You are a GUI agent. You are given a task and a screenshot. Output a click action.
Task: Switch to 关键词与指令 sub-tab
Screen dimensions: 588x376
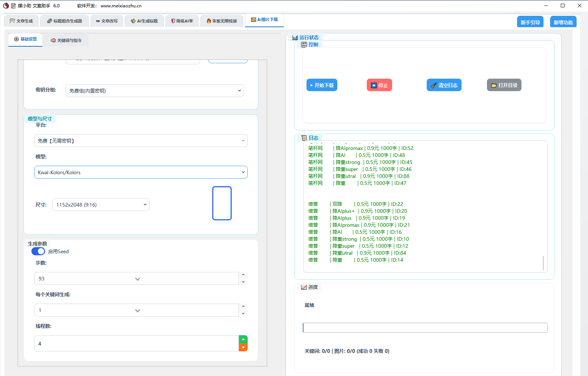(66, 40)
